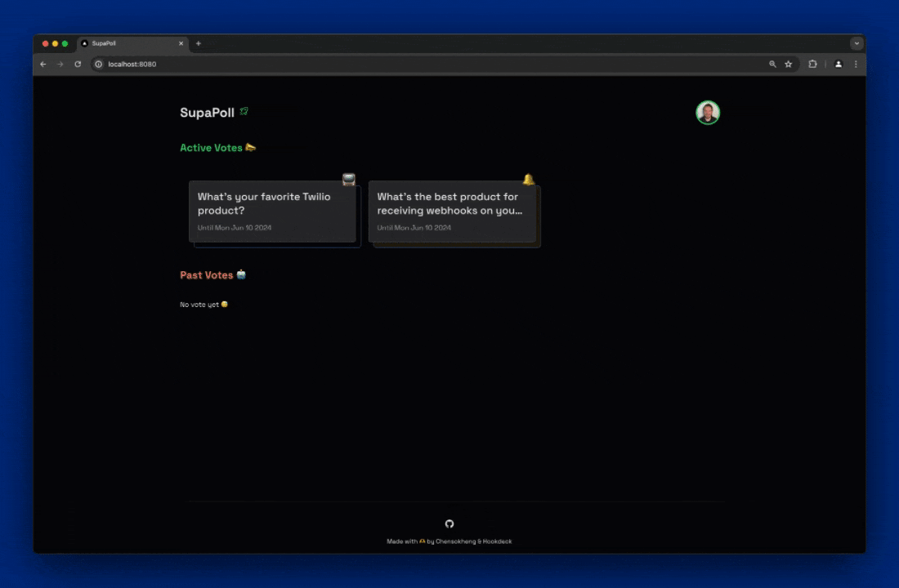Open the browser three-dot menu
The height and width of the screenshot is (588, 899).
click(856, 65)
